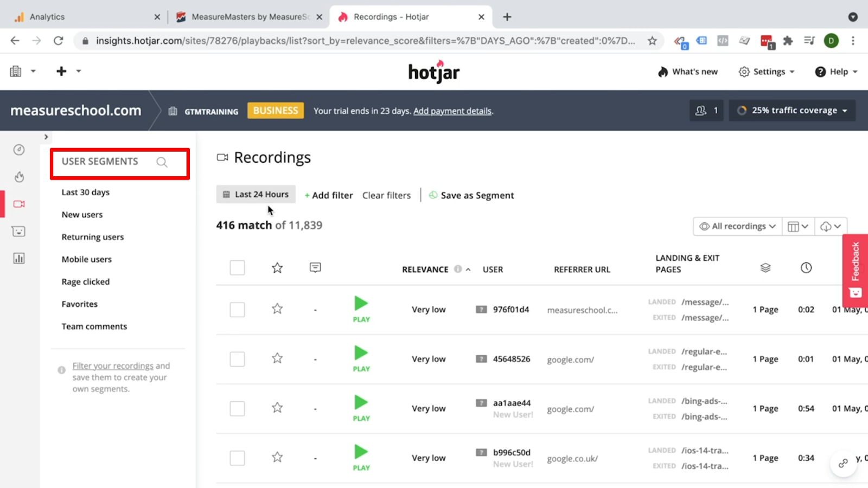Star recording aa1aae44 as favorite

[x=277, y=408]
